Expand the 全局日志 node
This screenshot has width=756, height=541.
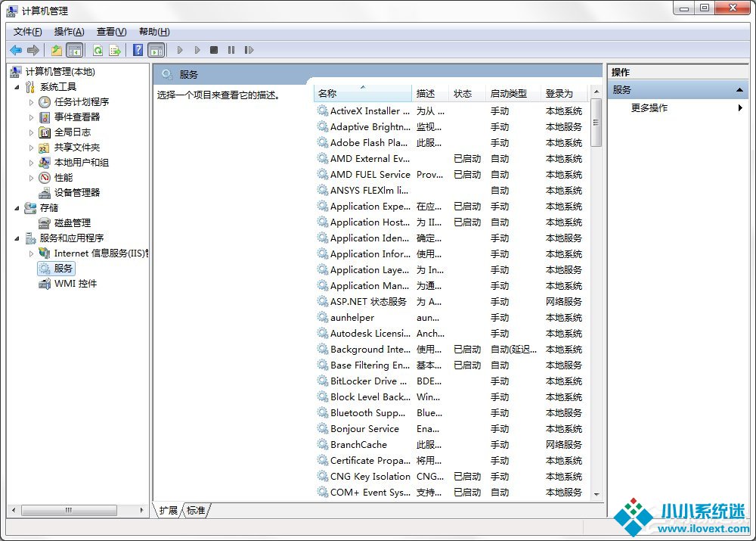(31, 132)
